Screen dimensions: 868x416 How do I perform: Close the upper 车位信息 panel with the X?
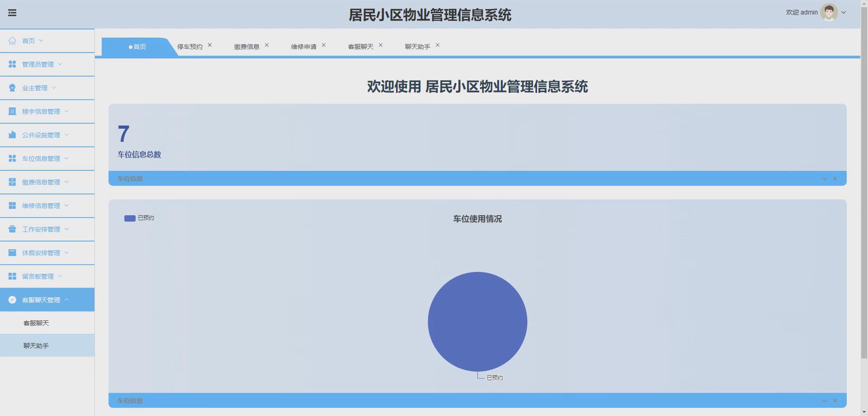pyautogui.click(x=835, y=178)
